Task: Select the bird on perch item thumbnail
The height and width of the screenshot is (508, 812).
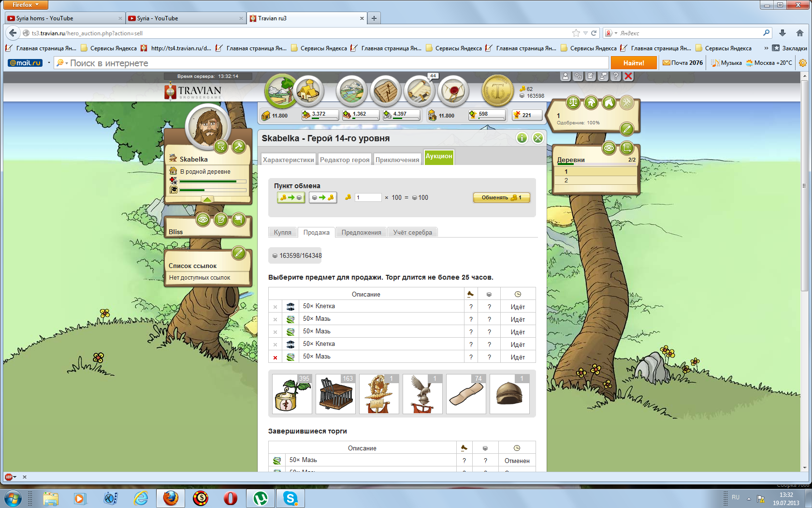Action: [x=422, y=394]
